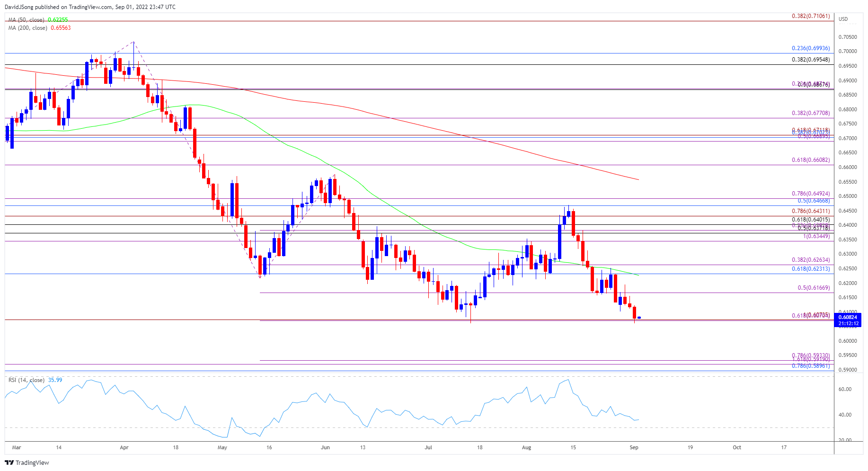The width and height of the screenshot is (868, 471).
Task: Click the 0.70500 price axis tick
Action: point(848,37)
